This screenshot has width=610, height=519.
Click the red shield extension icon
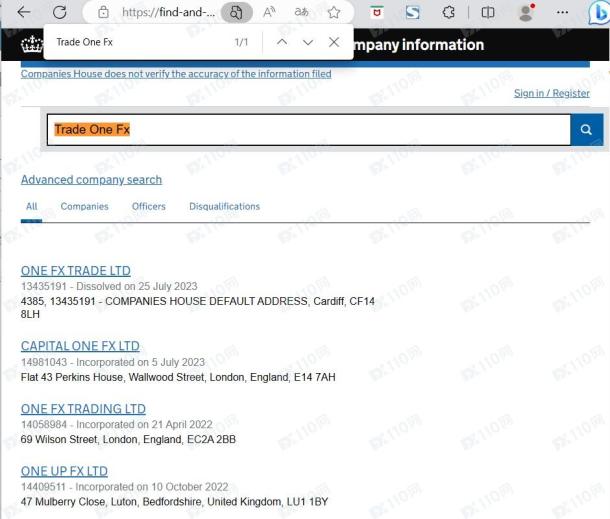[377, 12]
